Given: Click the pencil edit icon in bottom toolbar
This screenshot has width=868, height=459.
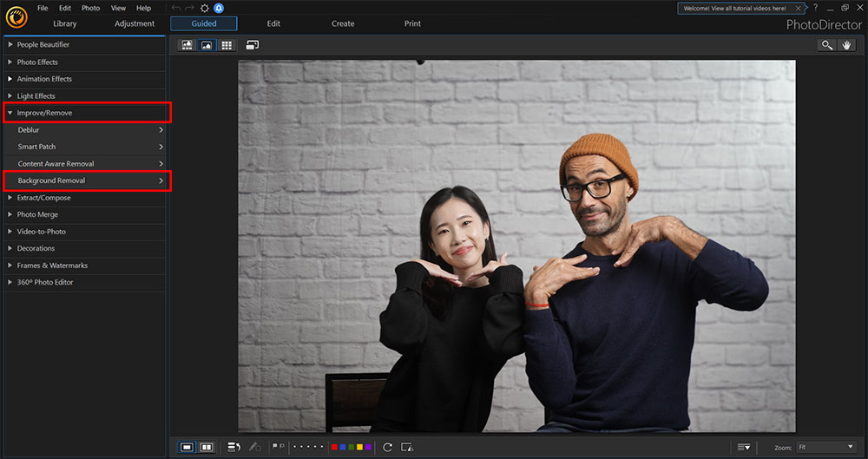Looking at the screenshot, I should tap(254, 447).
